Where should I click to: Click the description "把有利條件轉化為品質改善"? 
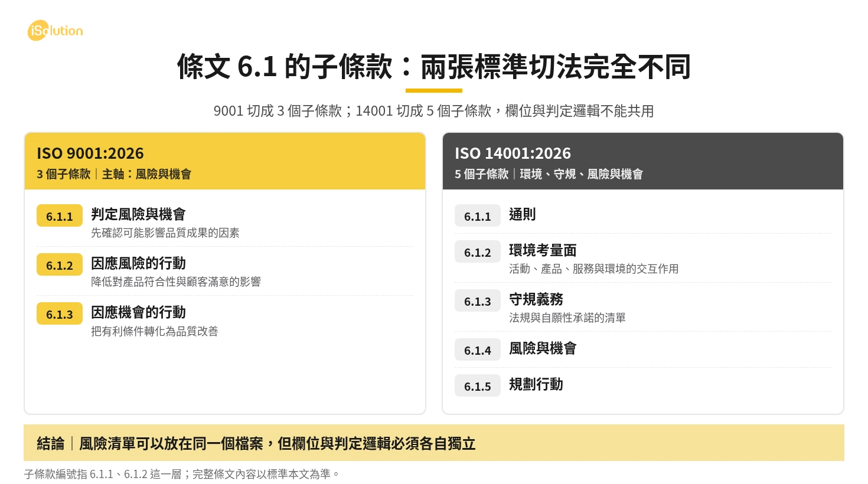pos(155,331)
